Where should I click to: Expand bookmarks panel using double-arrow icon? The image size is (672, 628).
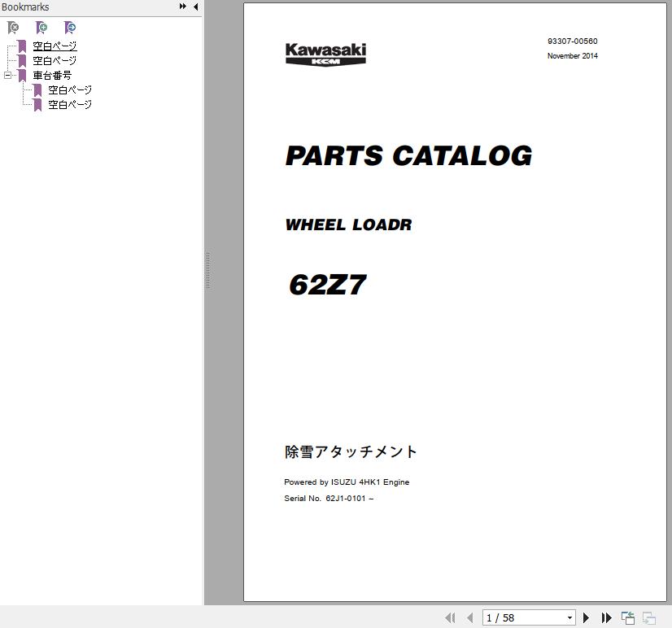point(183,7)
